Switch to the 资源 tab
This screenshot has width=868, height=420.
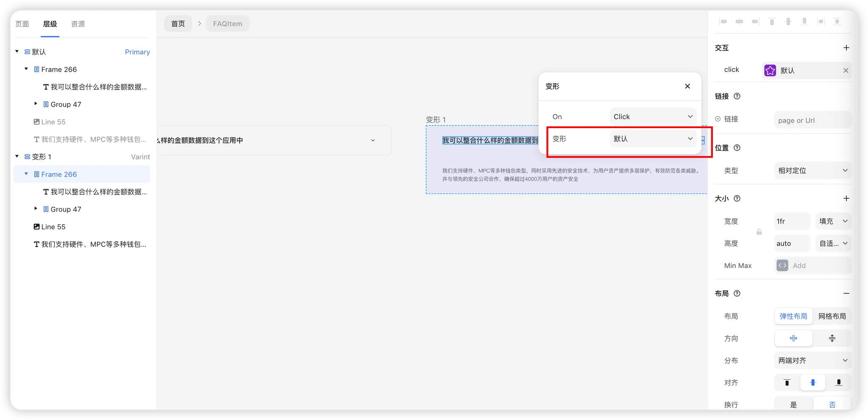[x=78, y=24]
